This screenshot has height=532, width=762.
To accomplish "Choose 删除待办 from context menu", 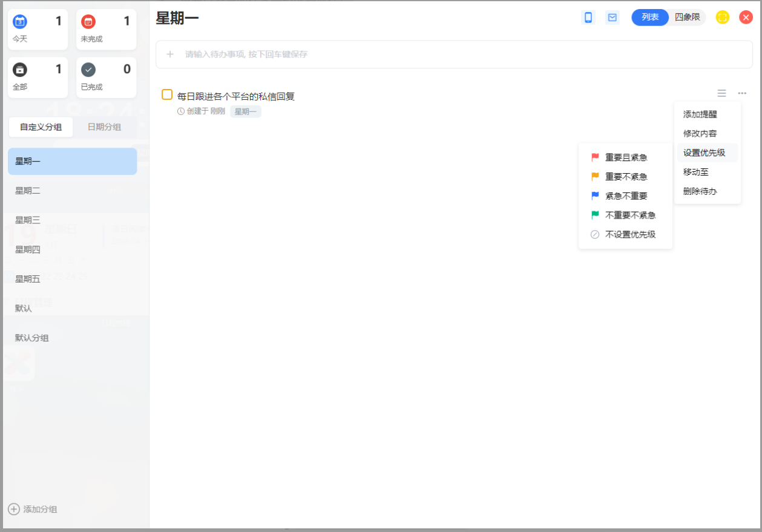I will coord(700,191).
